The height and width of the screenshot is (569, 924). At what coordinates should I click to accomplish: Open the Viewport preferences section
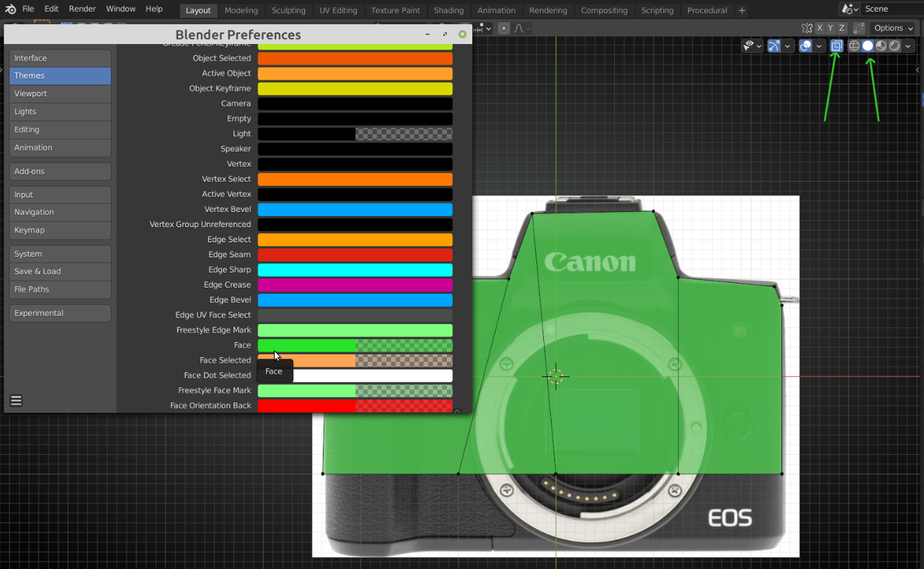[60, 94]
